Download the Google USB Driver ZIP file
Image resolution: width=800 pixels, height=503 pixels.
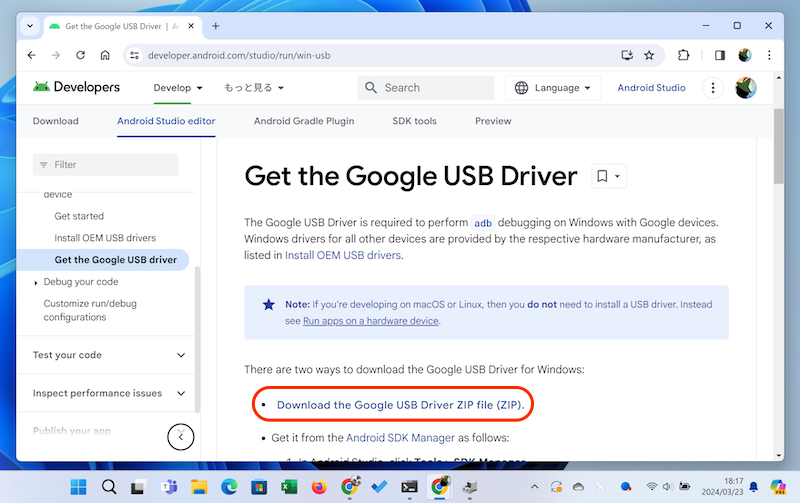[399, 405]
